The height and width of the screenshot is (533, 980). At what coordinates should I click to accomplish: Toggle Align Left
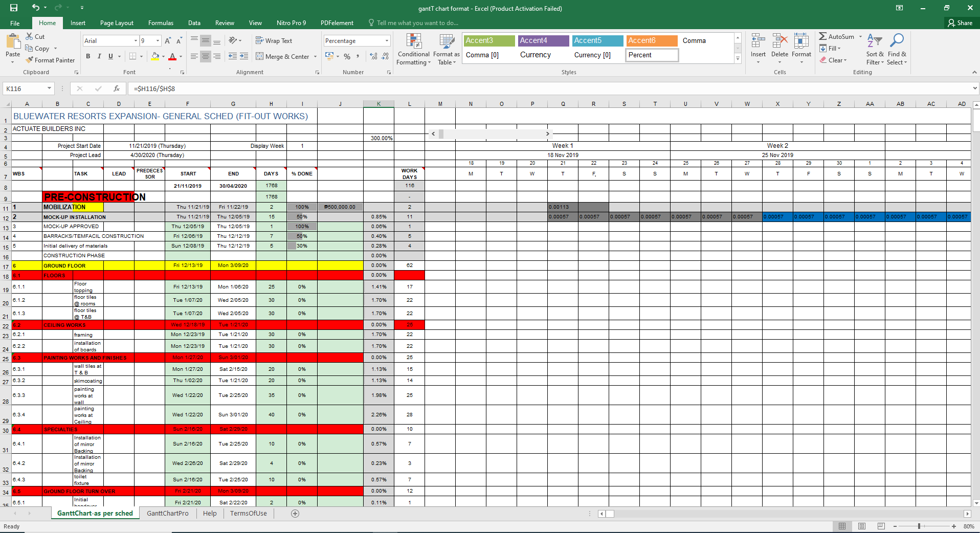194,56
